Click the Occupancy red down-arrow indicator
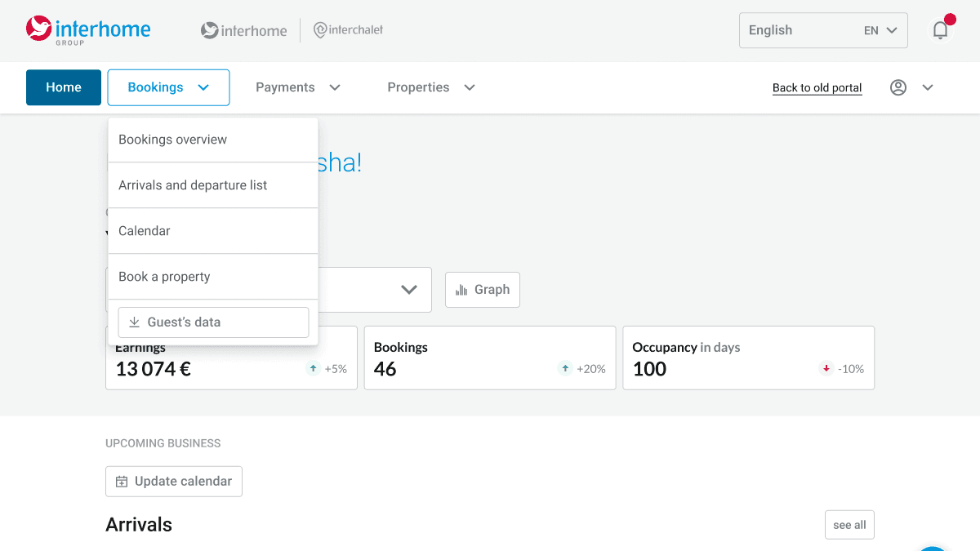 pos(826,369)
